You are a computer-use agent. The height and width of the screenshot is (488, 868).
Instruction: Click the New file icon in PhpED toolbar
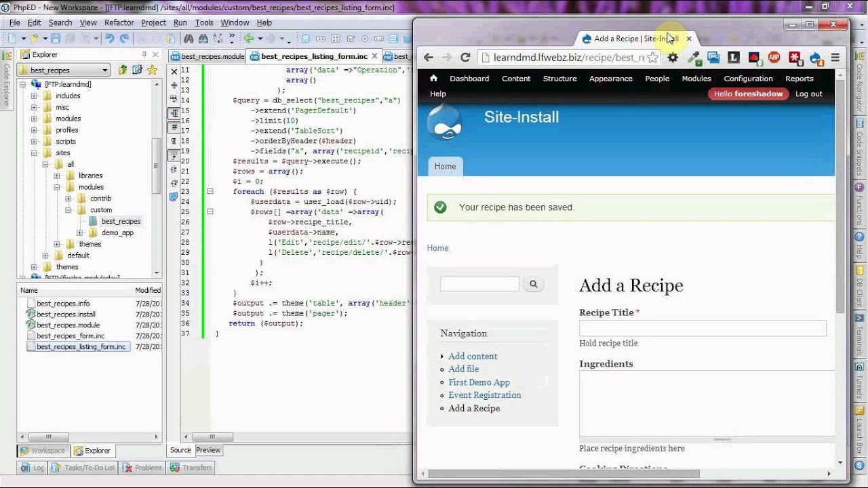pos(14,39)
